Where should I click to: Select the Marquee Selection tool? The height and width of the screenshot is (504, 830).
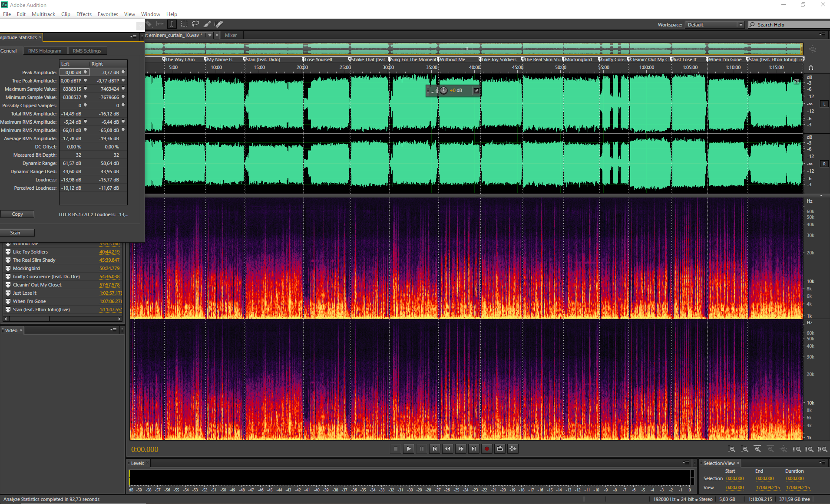[184, 24]
